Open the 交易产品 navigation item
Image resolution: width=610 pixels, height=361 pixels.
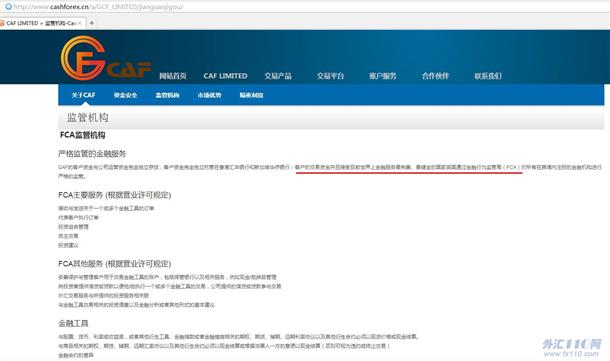(x=278, y=76)
